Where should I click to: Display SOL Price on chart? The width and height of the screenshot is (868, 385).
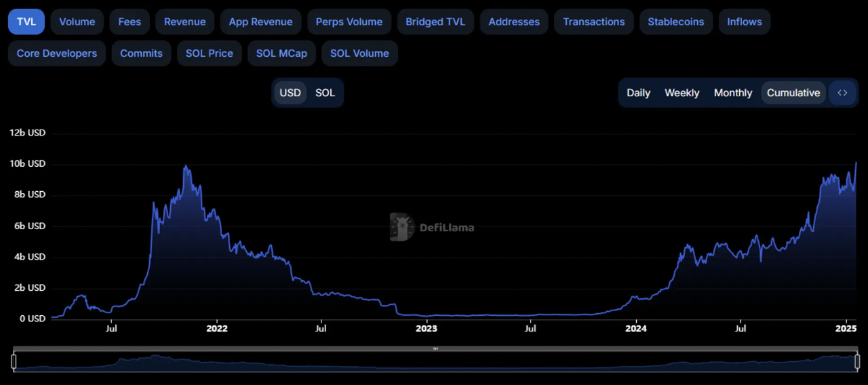[210, 54]
